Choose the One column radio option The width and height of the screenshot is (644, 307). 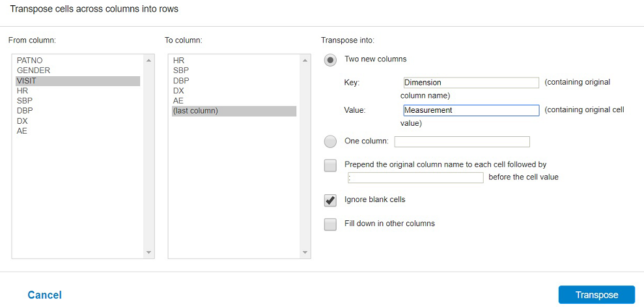click(x=331, y=141)
